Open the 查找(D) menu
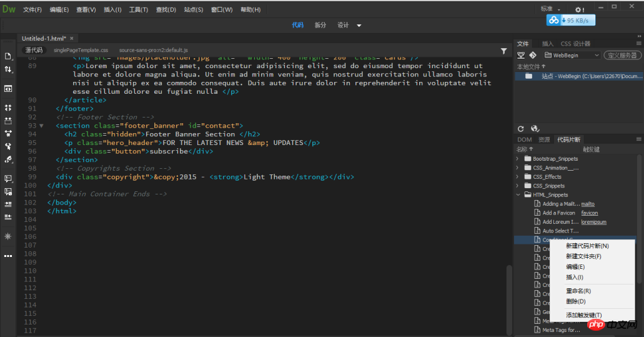Viewport: 644px width, 337px height. coord(166,9)
